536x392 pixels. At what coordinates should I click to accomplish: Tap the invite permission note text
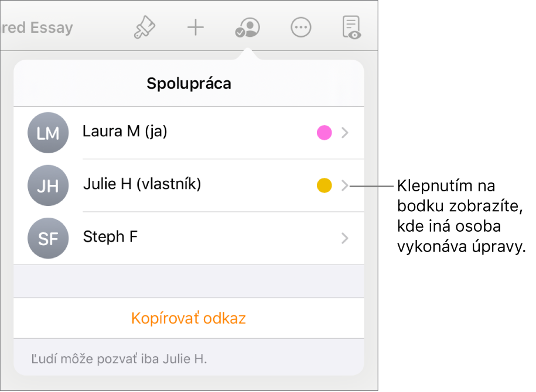click(x=120, y=358)
